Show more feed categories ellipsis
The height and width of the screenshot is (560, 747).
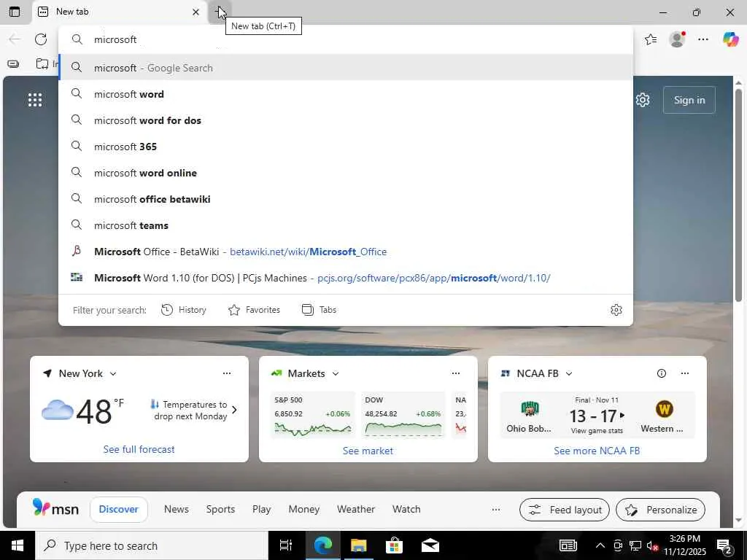pos(496,510)
